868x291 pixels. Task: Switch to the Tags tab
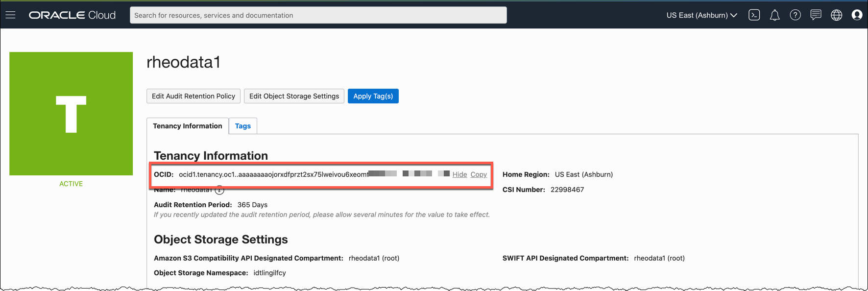point(242,126)
